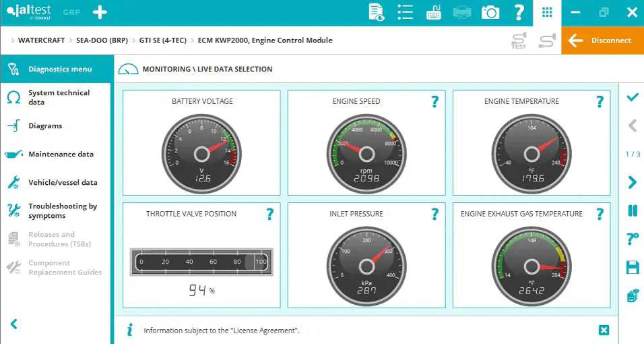Click the TEST cable icon

tap(519, 40)
